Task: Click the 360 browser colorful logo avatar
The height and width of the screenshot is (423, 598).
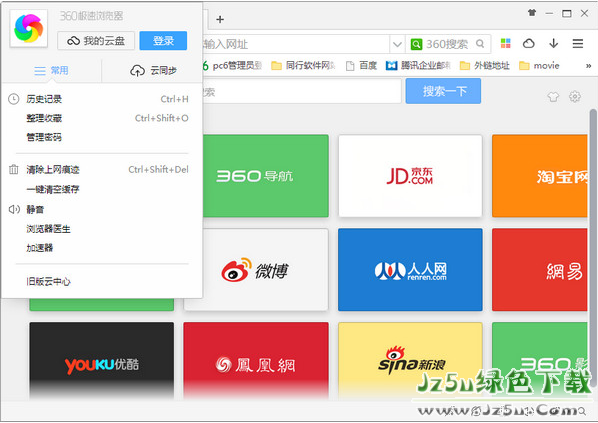Action: pyautogui.click(x=29, y=29)
